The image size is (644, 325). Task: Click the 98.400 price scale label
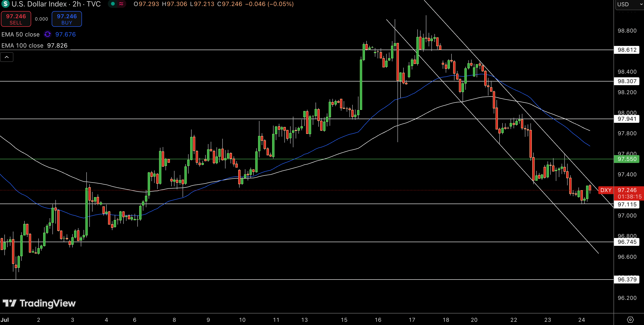[x=627, y=72]
